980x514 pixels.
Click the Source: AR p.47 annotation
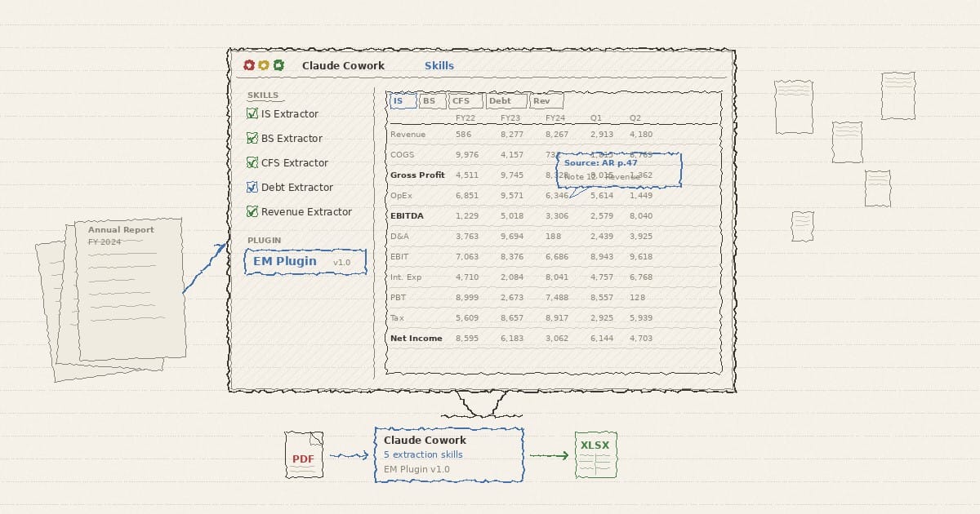pyautogui.click(x=600, y=163)
